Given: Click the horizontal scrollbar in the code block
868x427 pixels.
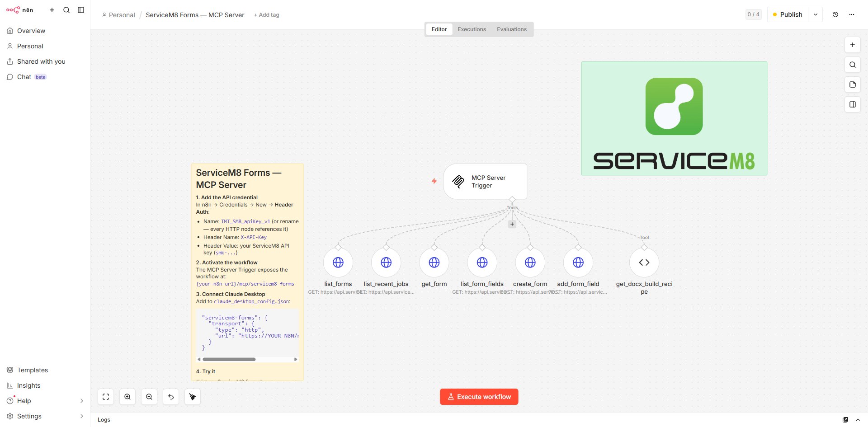Looking at the screenshot, I should click(x=229, y=360).
